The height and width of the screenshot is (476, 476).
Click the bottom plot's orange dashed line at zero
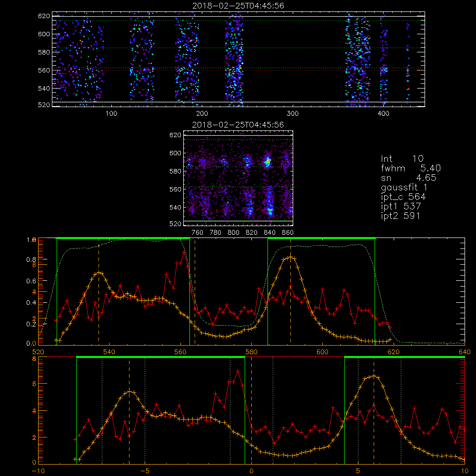[x=251, y=411]
